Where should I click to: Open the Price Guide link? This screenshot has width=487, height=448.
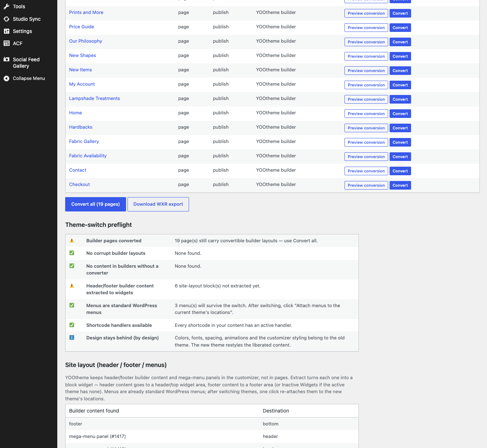coord(82,27)
